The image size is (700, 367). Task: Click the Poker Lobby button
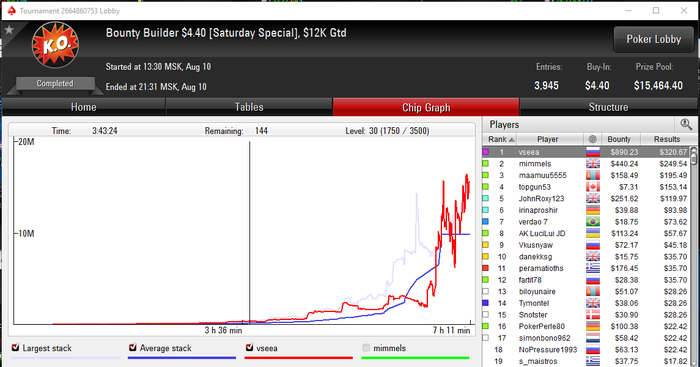click(x=654, y=39)
